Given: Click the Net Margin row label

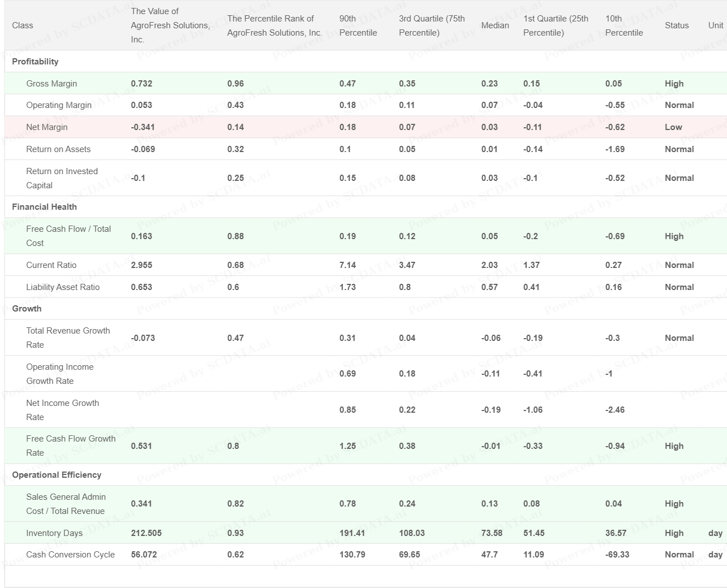Looking at the screenshot, I should [47, 127].
